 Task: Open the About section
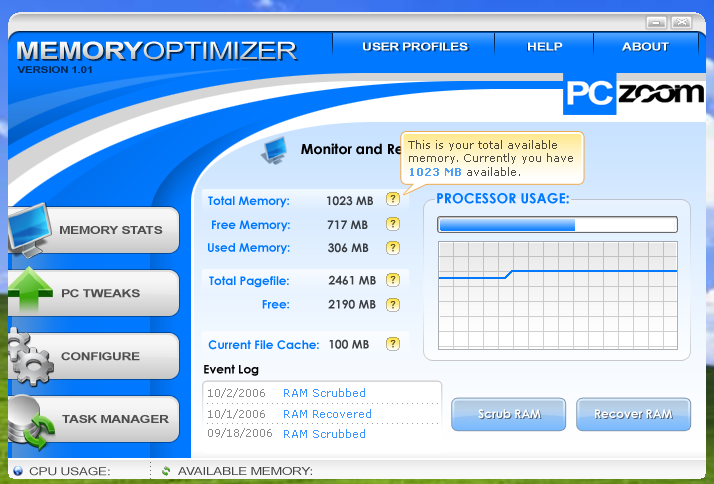point(645,46)
